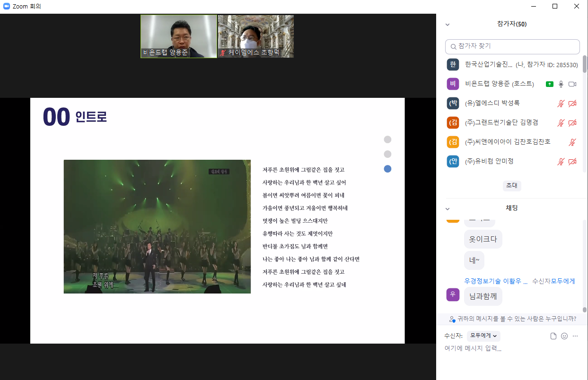Type area: click 여기에 메시지 입력 chat field
This screenshot has height=380, width=588.
tap(512, 348)
